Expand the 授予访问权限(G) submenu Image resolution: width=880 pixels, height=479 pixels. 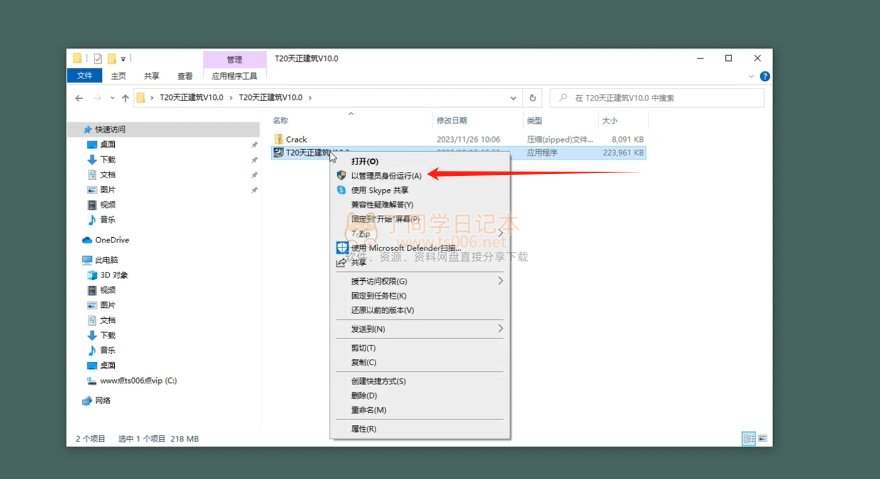point(420,281)
